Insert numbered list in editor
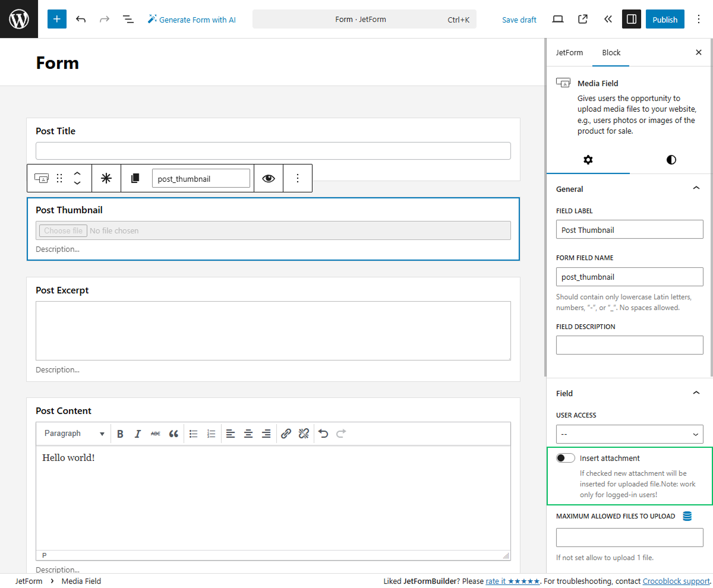Image resolution: width=713 pixels, height=588 pixels. (x=211, y=434)
